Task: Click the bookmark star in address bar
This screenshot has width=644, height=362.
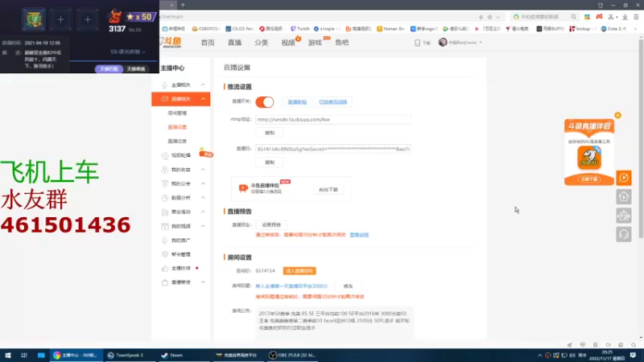Action: click(489, 17)
